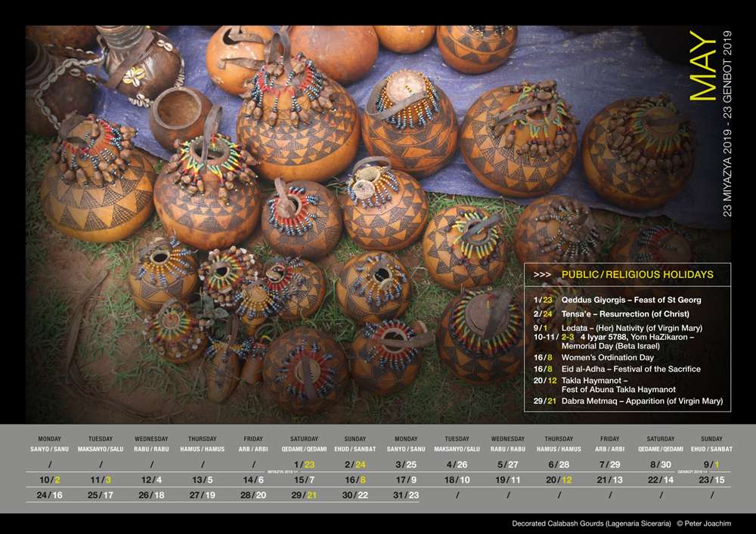Viewport: 756px width, 534px height.
Task: Select calendar date 2/24
Action: click(x=355, y=465)
